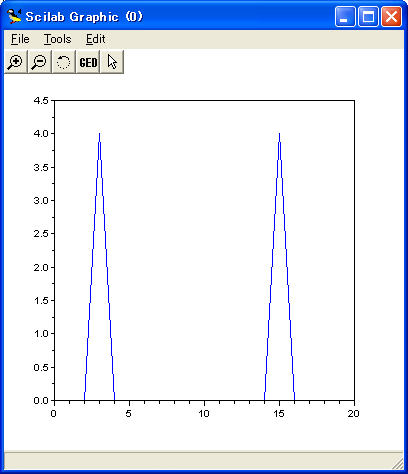The image size is (408, 474).
Task: Select the arrow pointer tool
Action: (x=112, y=62)
